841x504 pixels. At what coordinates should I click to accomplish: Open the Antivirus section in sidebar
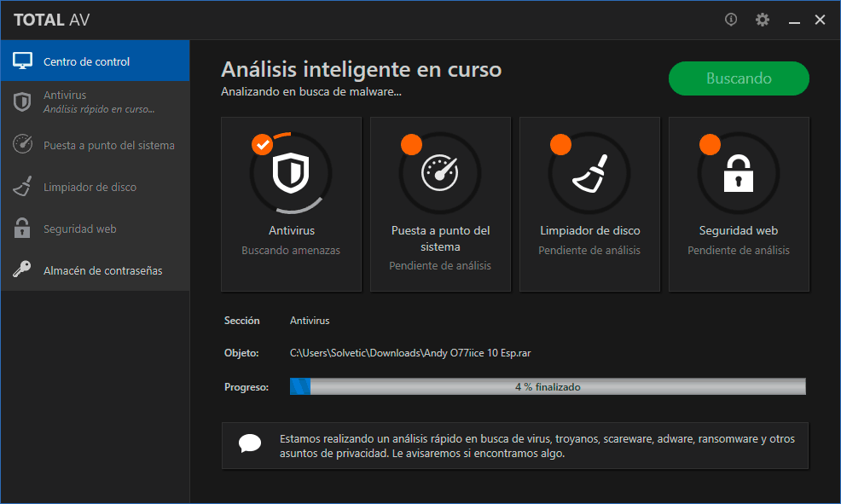[x=95, y=101]
